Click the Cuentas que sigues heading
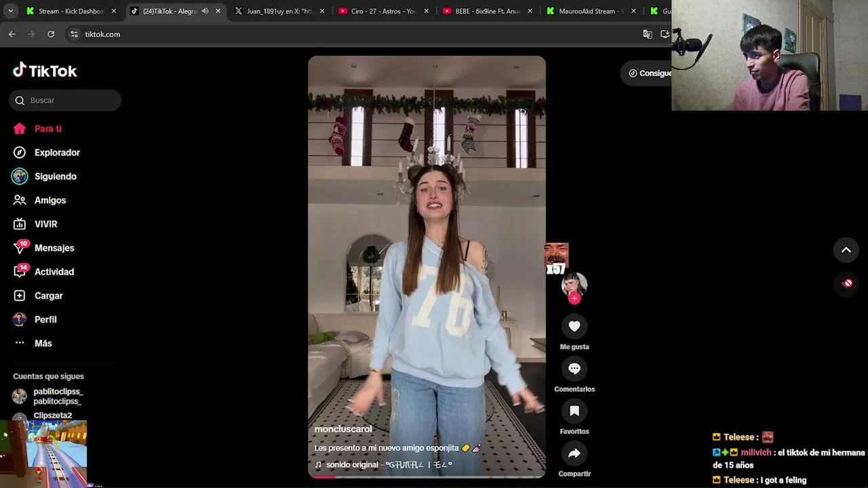The width and height of the screenshot is (868, 488). 48,376
